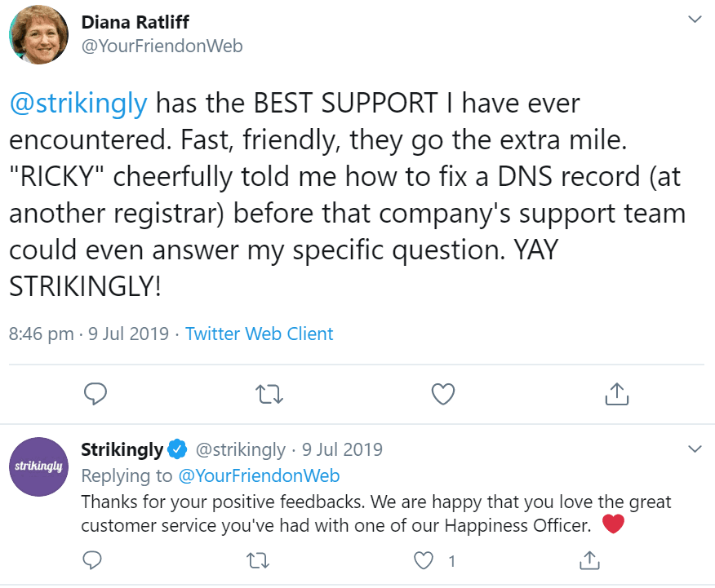This screenshot has height=588, width=715.
Task: Reply to Strikingly's response tweet
Action: [93, 560]
